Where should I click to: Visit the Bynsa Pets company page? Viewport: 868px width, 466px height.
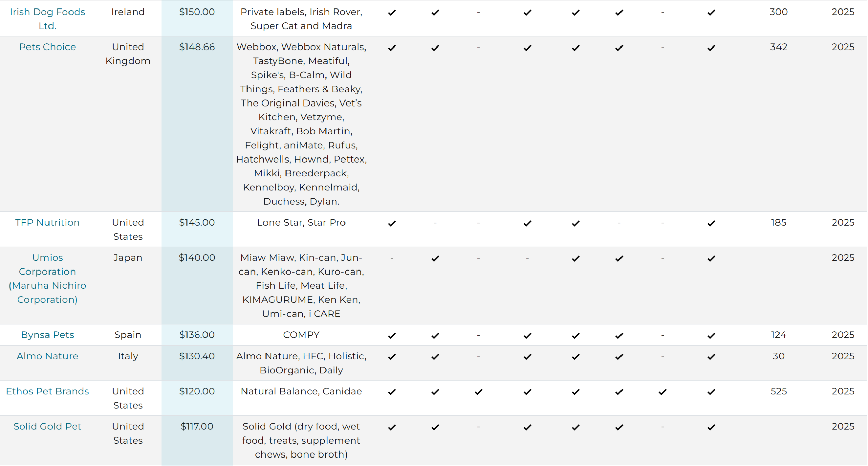(x=47, y=335)
